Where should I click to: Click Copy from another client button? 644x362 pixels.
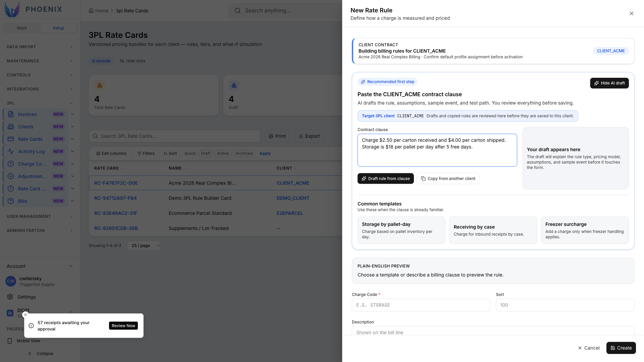coord(448,179)
